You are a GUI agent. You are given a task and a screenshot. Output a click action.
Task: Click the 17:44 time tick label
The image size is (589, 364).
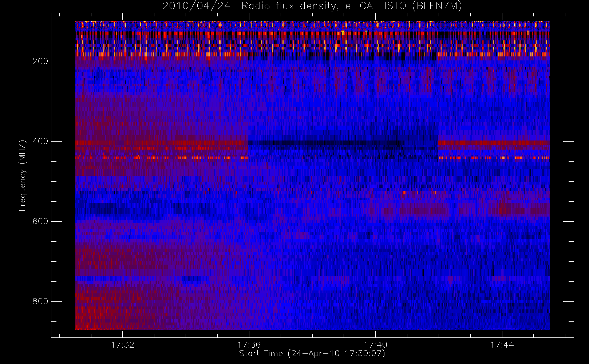tap(502, 345)
